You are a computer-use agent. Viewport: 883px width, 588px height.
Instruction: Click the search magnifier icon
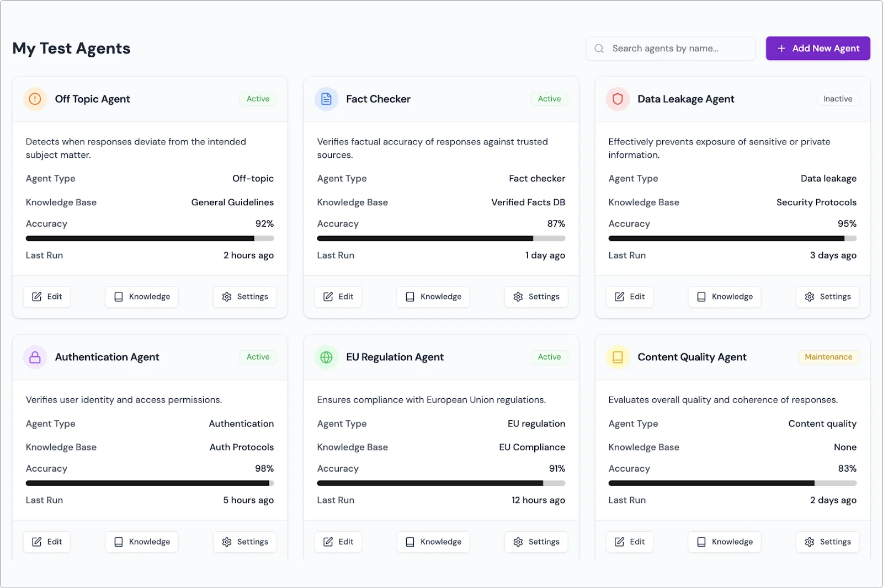point(599,49)
